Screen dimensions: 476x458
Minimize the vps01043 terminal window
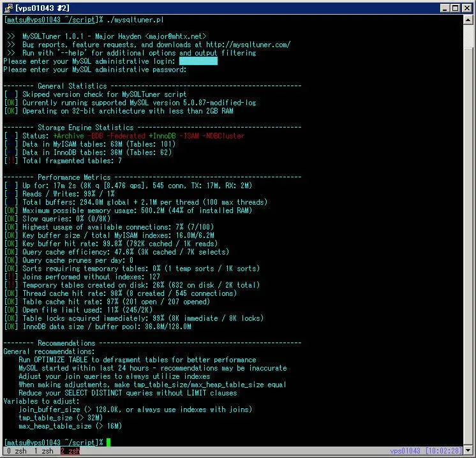click(x=445, y=8)
